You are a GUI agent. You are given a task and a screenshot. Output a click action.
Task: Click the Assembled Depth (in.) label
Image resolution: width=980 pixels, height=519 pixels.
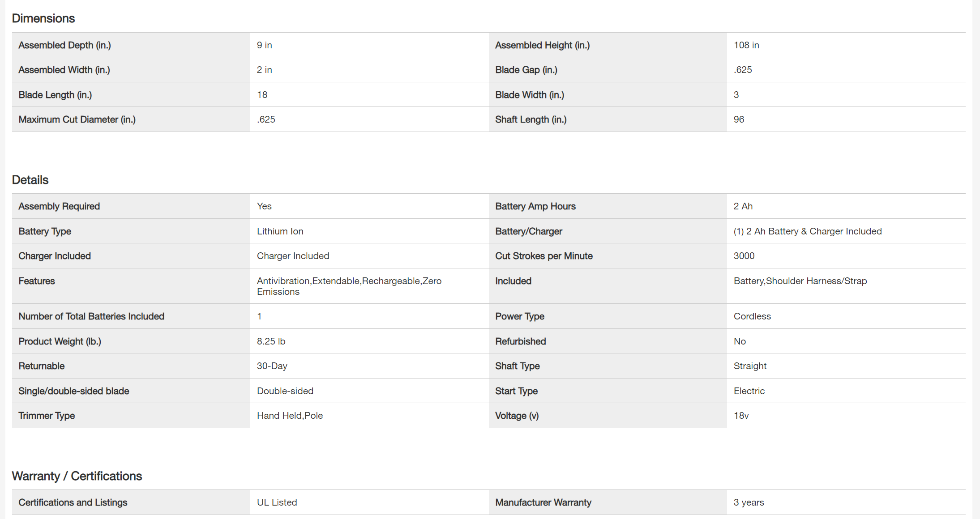coord(64,45)
